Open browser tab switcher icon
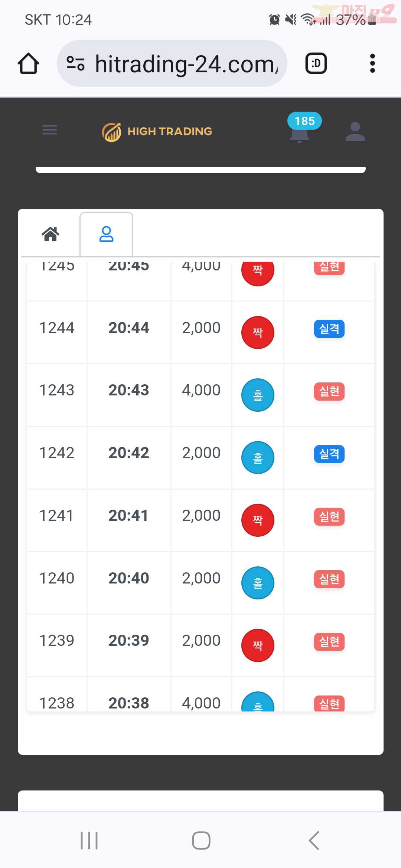Screen dimensions: 401x868 pyautogui.click(x=316, y=63)
